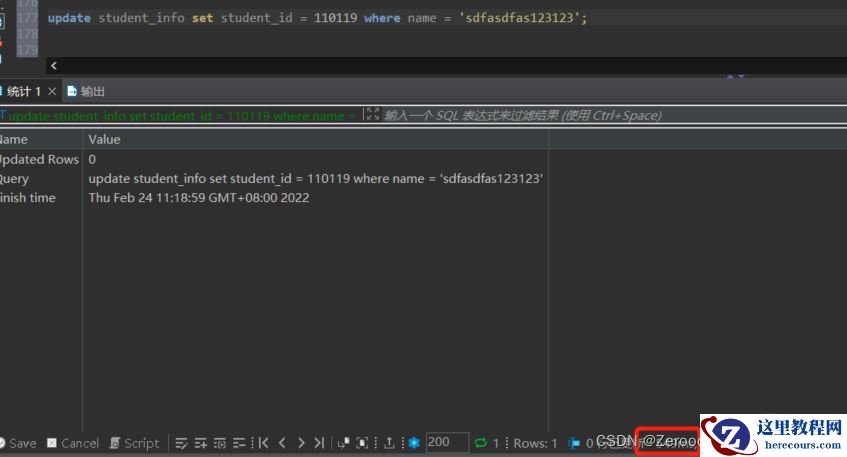The width and height of the screenshot is (847, 457).
Task: Go to previous row arrow
Action: point(282,443)
